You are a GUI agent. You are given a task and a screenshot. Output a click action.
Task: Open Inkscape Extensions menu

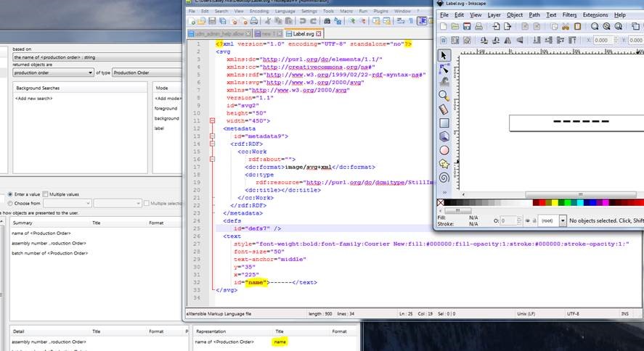[595, 15]
